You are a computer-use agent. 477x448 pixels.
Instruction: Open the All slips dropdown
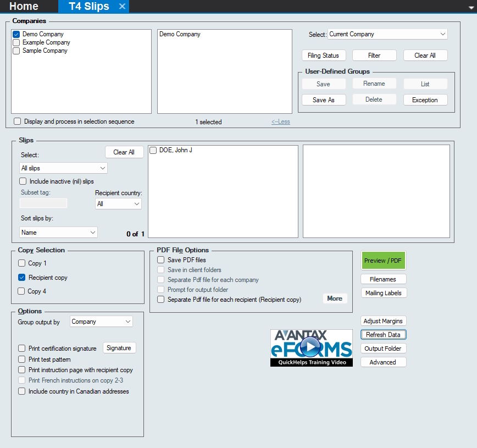[x=63, y=168]
